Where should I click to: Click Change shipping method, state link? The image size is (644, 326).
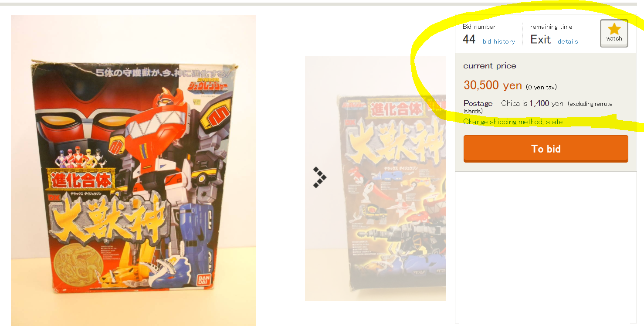513,122
